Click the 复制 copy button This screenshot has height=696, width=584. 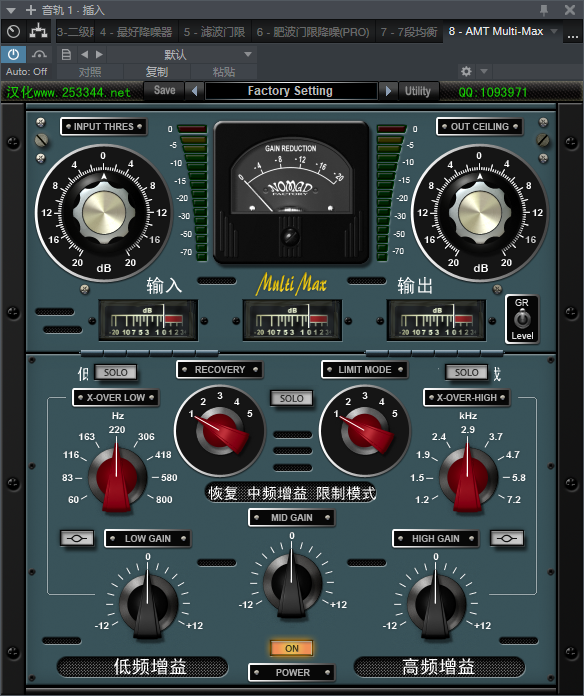click(x=157, y=72)
